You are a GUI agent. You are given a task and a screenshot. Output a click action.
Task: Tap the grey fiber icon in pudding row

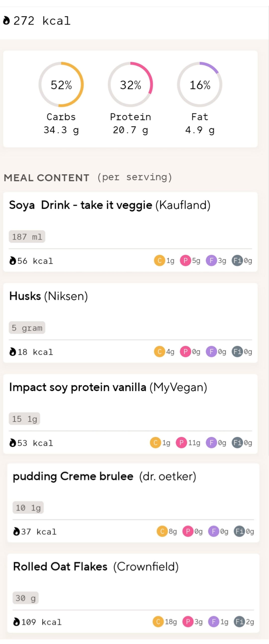click(239, 531)
